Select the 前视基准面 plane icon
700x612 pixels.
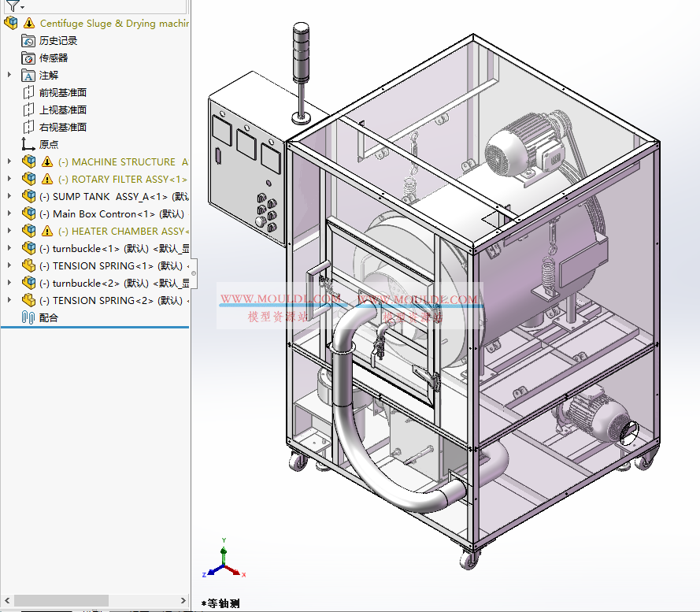coord(27,92)
